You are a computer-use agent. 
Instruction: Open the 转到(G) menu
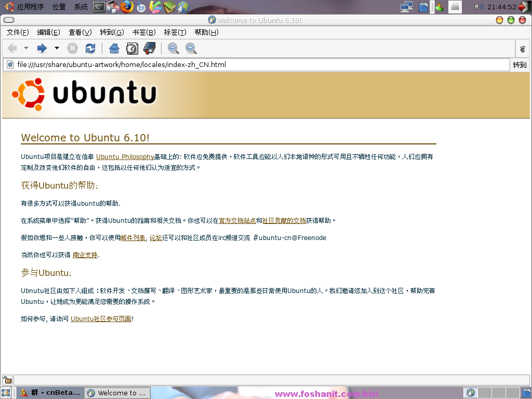tap(112, 32)
